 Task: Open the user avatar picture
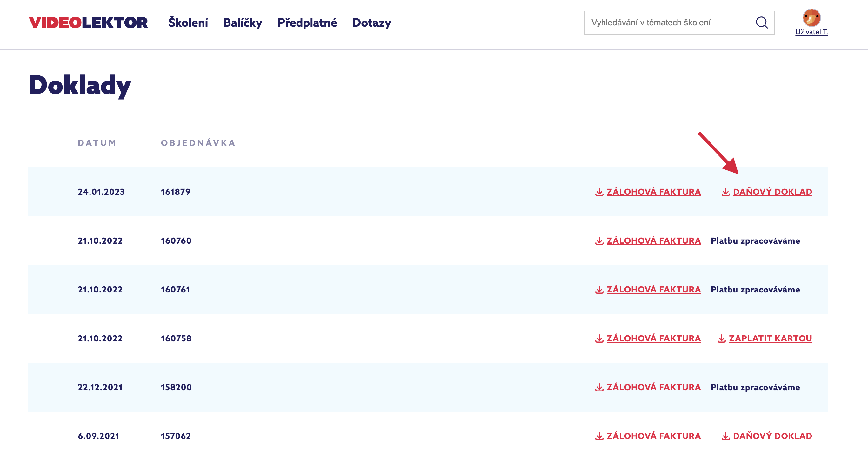(811, 17)
